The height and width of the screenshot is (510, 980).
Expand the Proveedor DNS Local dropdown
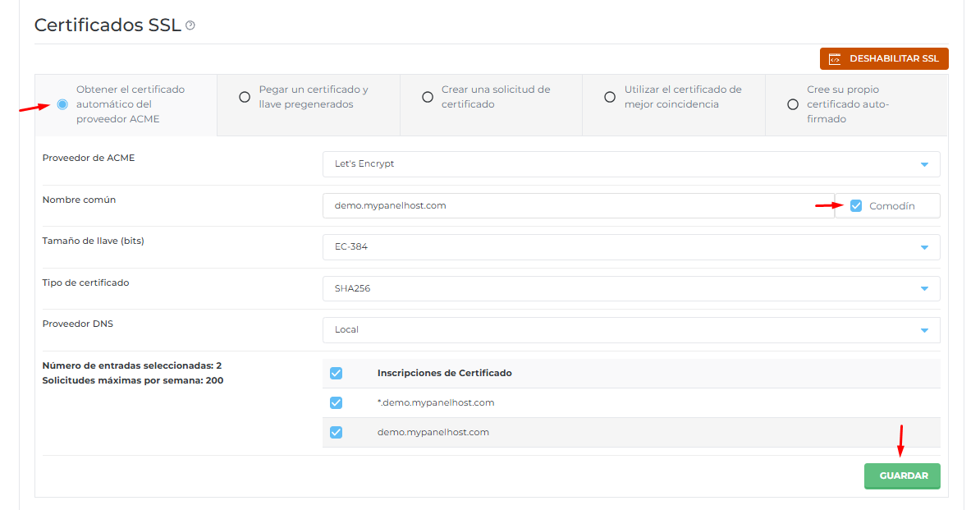630,329
